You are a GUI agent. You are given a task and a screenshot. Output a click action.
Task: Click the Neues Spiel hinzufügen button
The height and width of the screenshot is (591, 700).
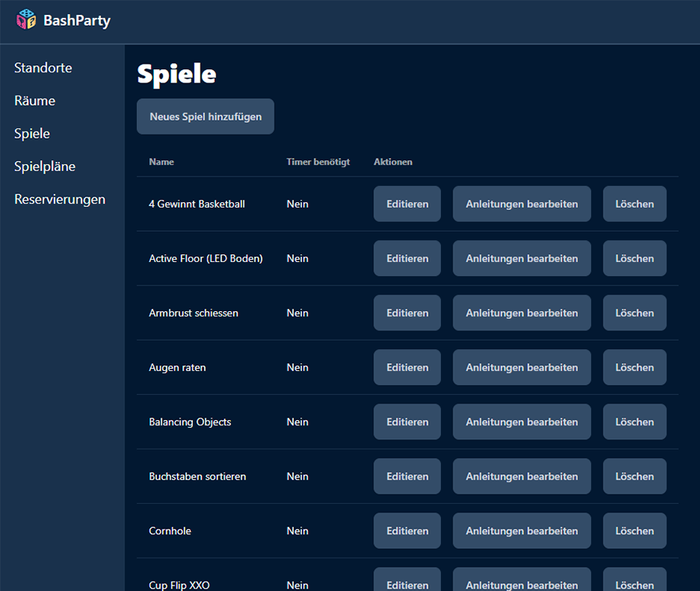pos(205,117)
